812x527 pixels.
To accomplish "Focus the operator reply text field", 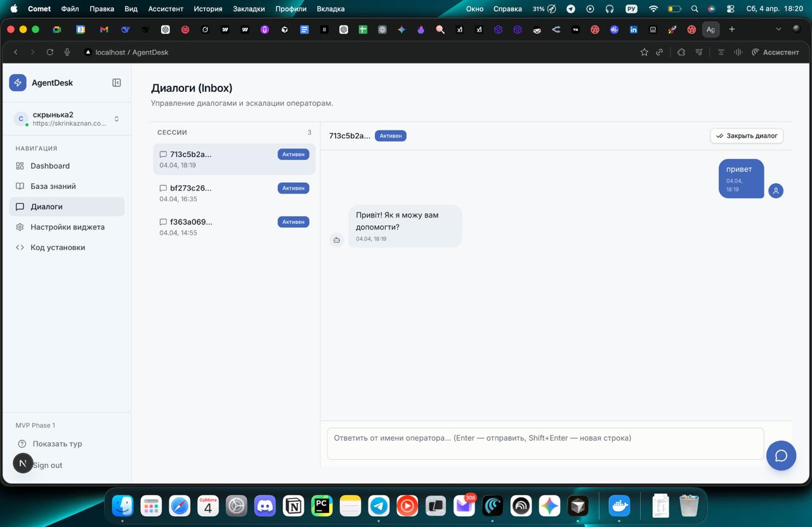I will [545, 443].
